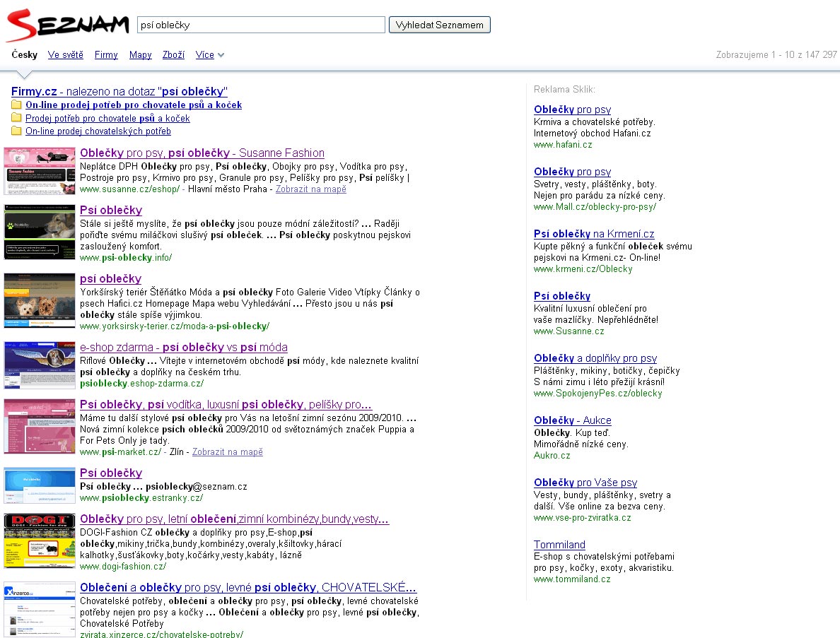Focus the search field containing psí oblečky
The height and width of the screenshot is (638, 840).
tap(261, 25)
